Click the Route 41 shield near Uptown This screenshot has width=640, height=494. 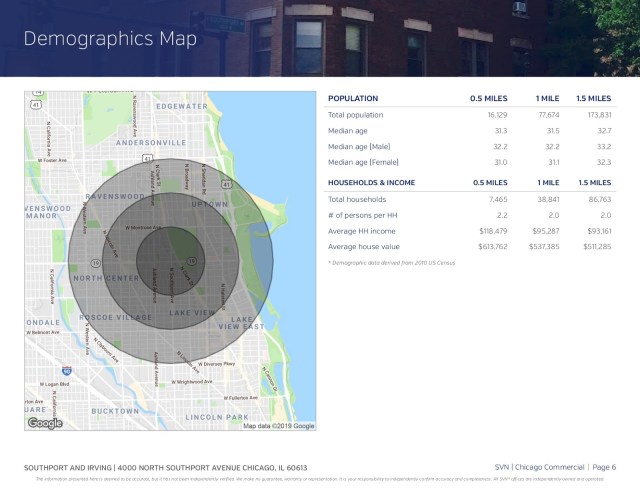tap(228, 185)
